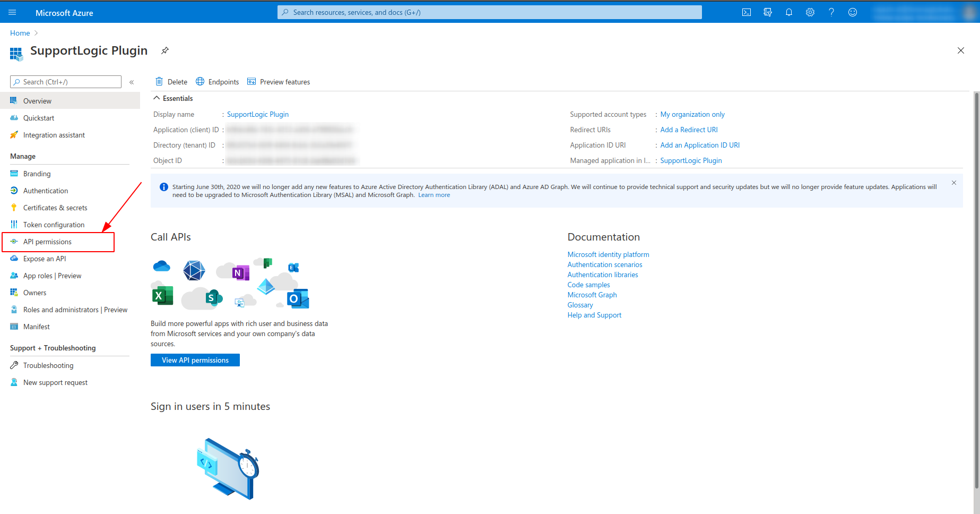Image resolution: width=980 pixels, height=514 pixels.
Task: Open Endpoints from toolbar
Action: pos(218,82)
